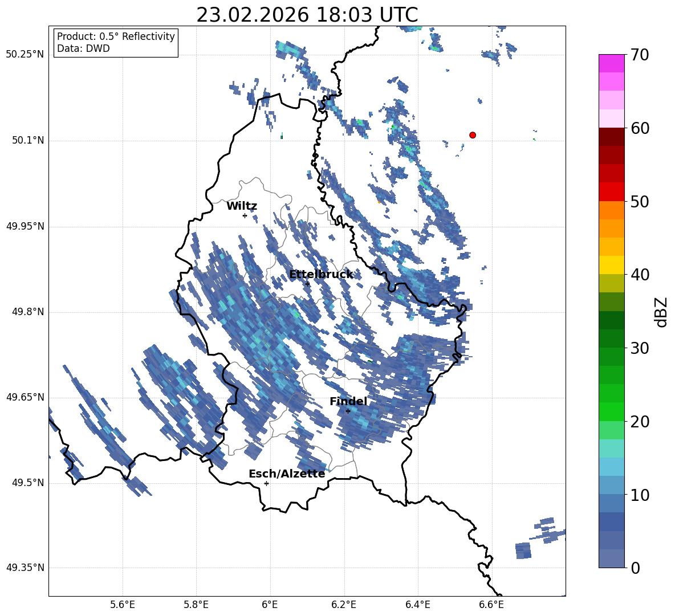Click the light green swatch just below 20
Viewport: 675px width, 616px height.
click(x=611, y=430)
